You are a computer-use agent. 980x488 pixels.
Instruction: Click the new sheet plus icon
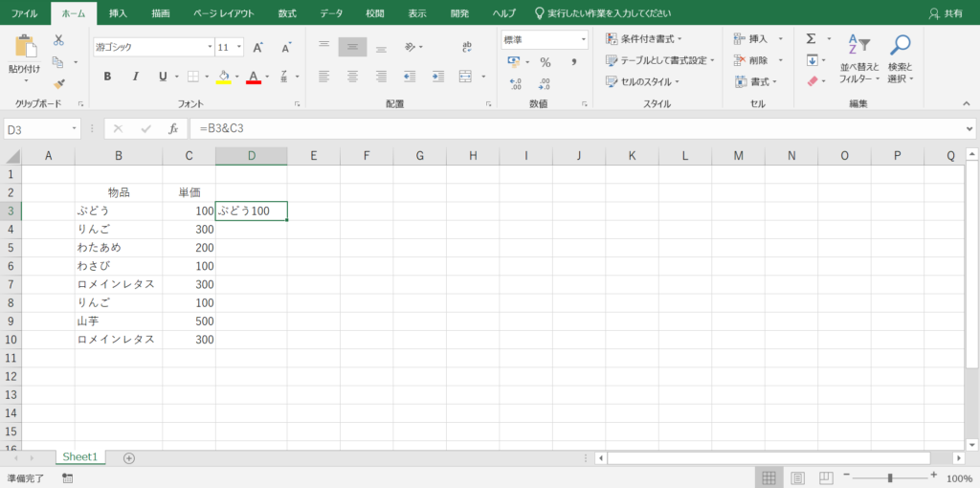click(x=129, y=458)
